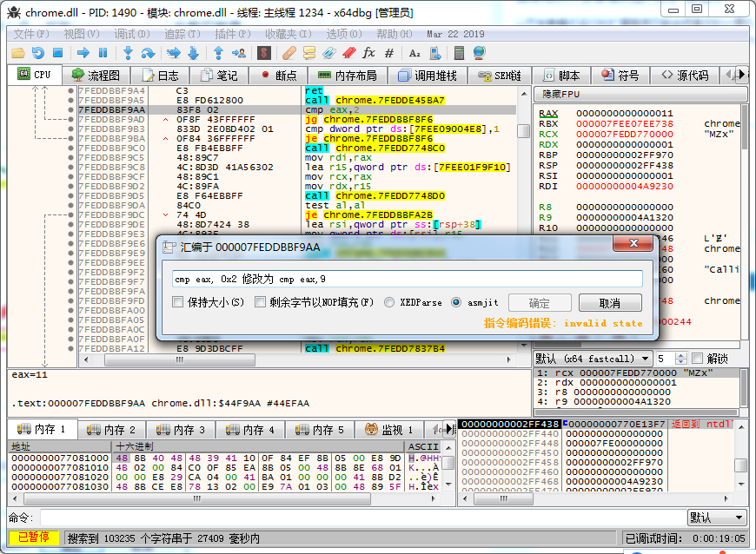Click the 十六进制 column header in the dump

[258, 446]
